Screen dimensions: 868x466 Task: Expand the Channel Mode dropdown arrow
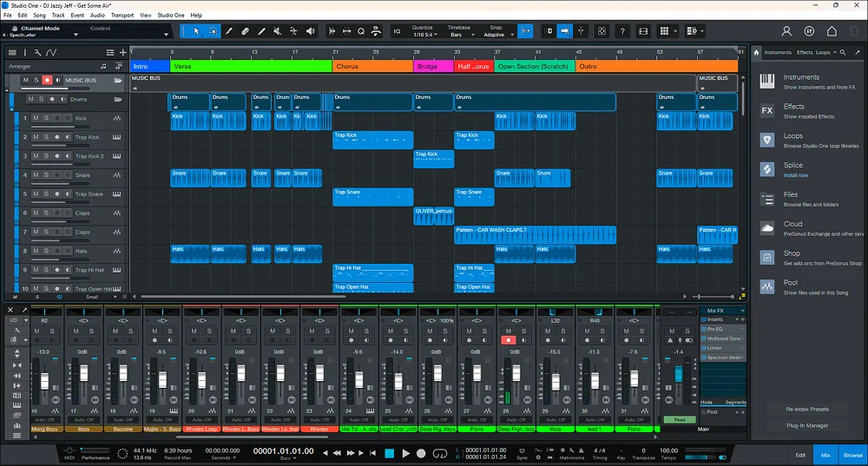tap(76, 35)
